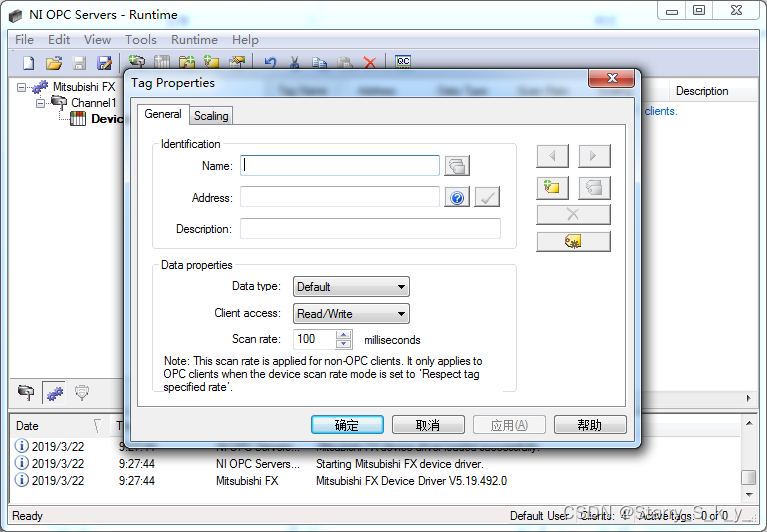Open the File menu
This screenshot has width=767, height=532.
coord(24,40)
